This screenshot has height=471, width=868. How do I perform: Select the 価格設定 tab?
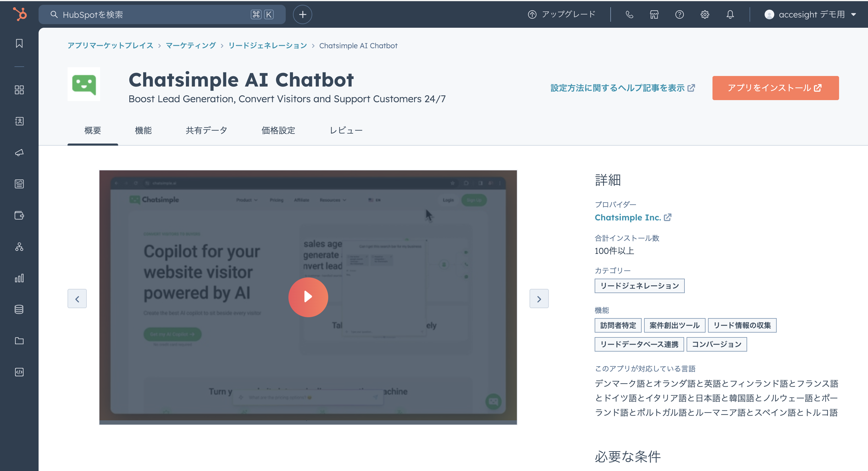[x=278, y=131]
